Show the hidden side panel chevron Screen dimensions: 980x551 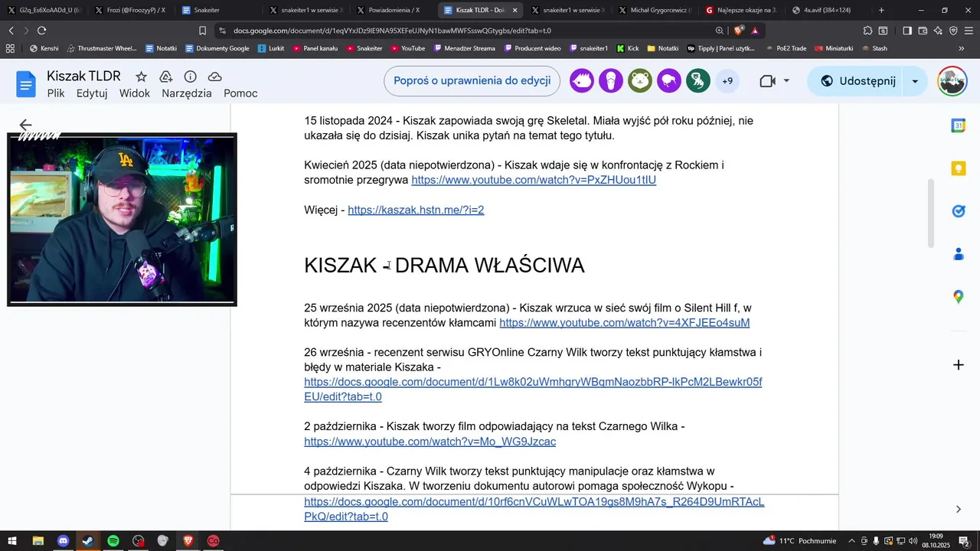coord(959,510)
